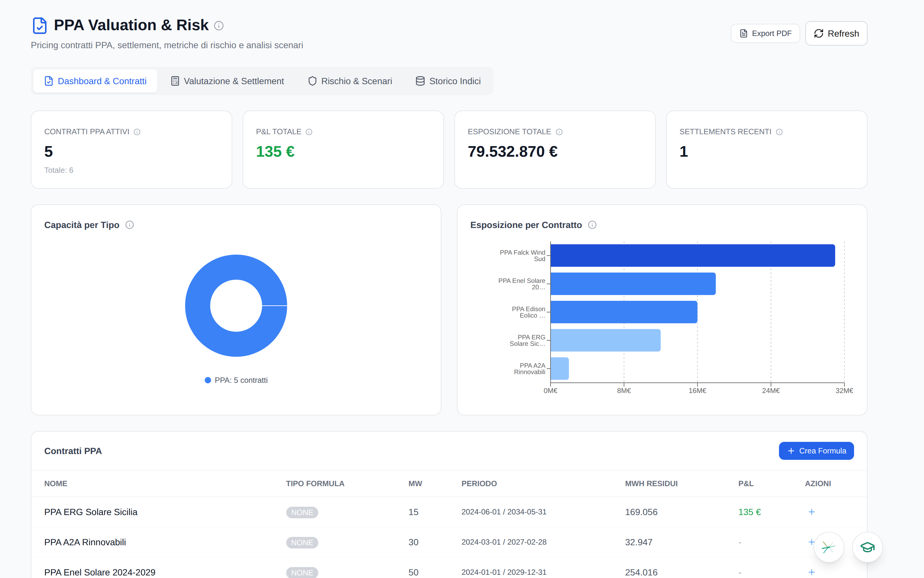
Task: Click the MWH RESIDUI column header
Action: point(651,483)
